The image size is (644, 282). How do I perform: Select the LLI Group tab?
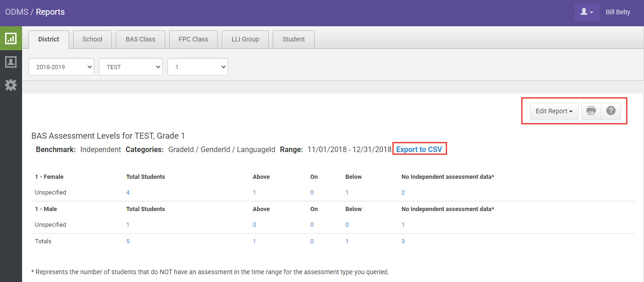(245, 39)
